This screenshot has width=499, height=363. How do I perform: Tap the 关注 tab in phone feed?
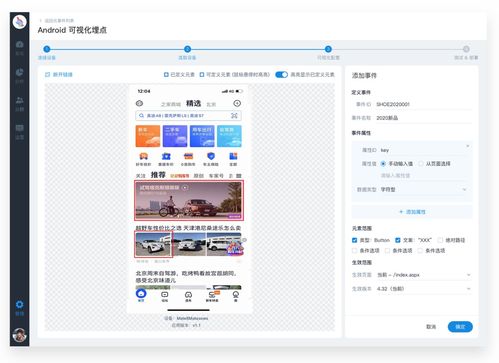click(140, 176)
